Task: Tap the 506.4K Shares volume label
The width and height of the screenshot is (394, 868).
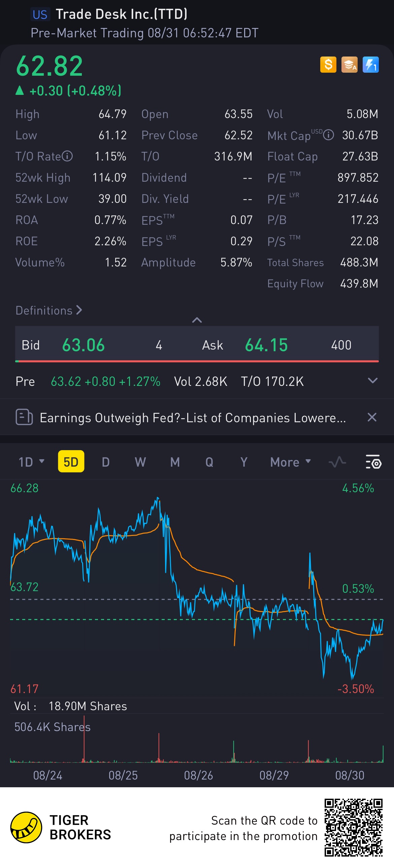Action: (52, 727)
